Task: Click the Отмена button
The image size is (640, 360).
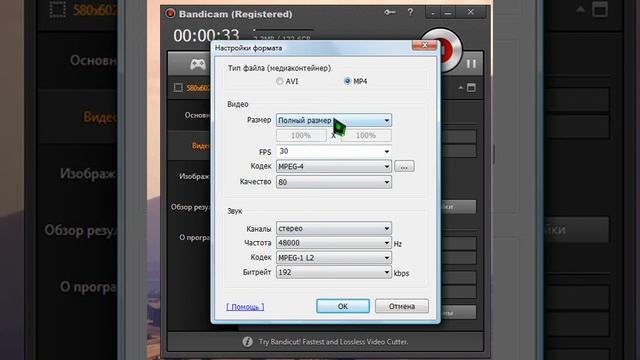Action: [402, 306]
